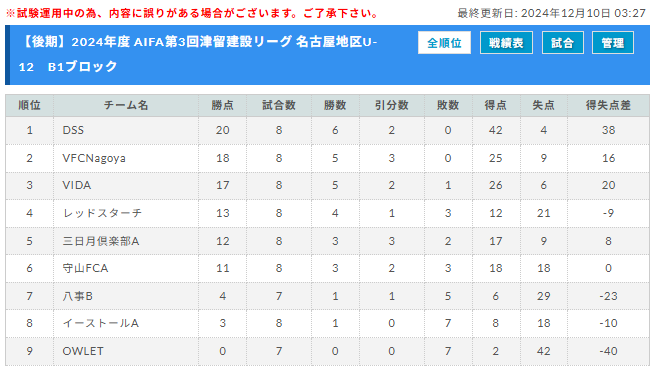Click the VFCNagoya team name
The width and height of the screenshot is (652, 367).
94,158
